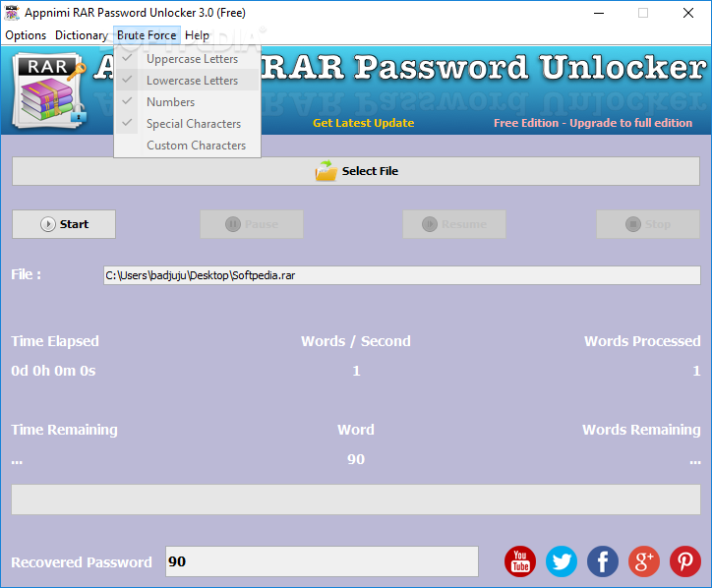Toggle Numbers brute force option
The height and width of the screenshot is (588, 712).
click(x=187, y=102)
